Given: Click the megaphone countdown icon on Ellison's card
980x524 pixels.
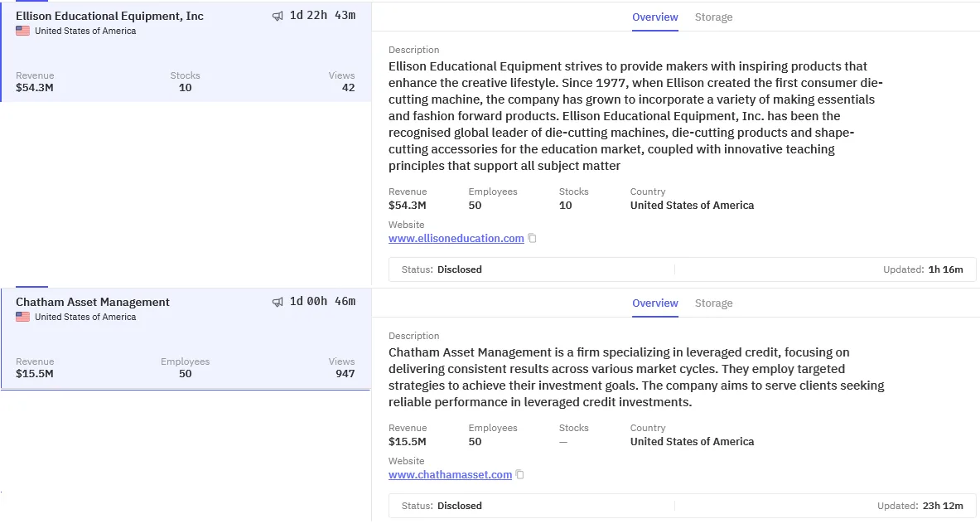Looking at the screenshot, I should (278, 14).
